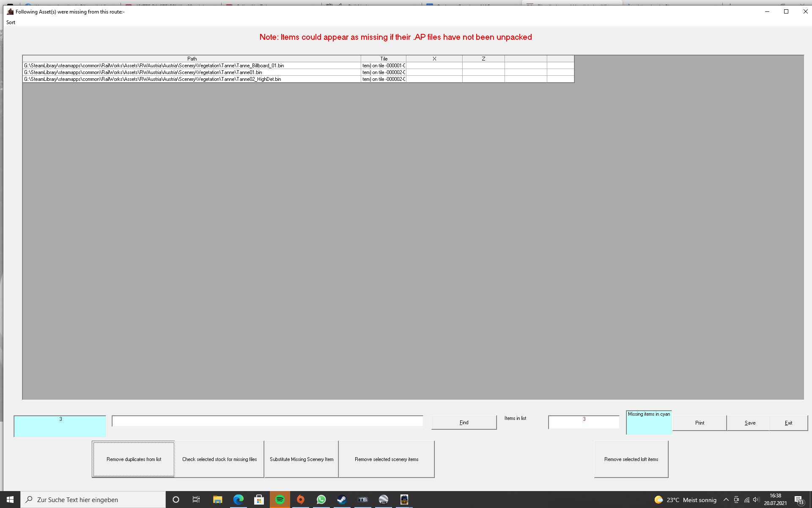
Task: Click the Train Simulator TS taskbar icon
Action: pyautogui.click(x=362, y=500)
